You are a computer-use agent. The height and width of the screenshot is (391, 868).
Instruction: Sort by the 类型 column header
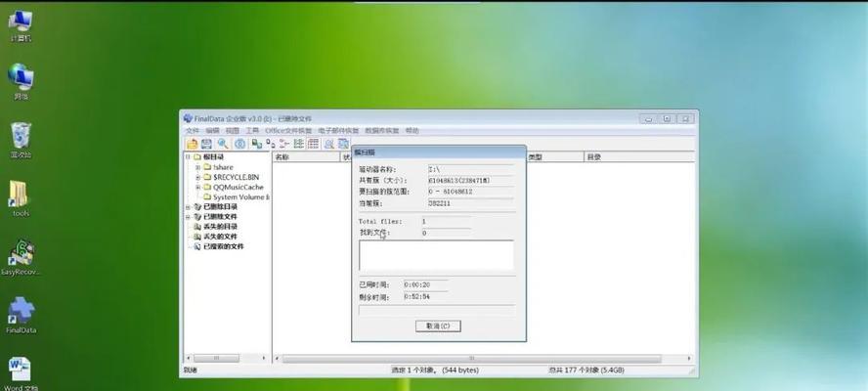555,157
